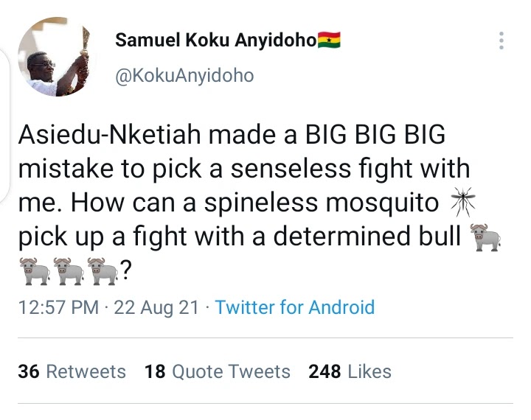Click the mosquito emoji in the tweet
Screen dimensions: 531x420
(x=465, y=203)
